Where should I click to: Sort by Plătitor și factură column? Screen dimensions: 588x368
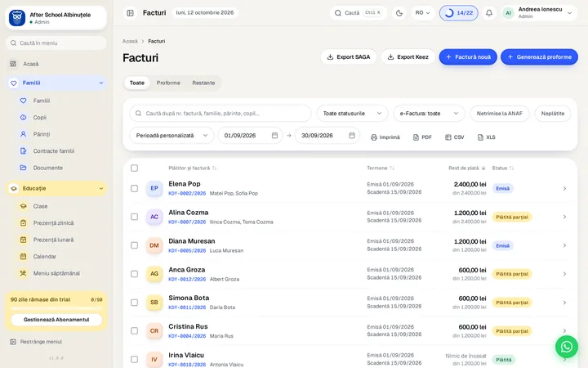coord(193,168)
